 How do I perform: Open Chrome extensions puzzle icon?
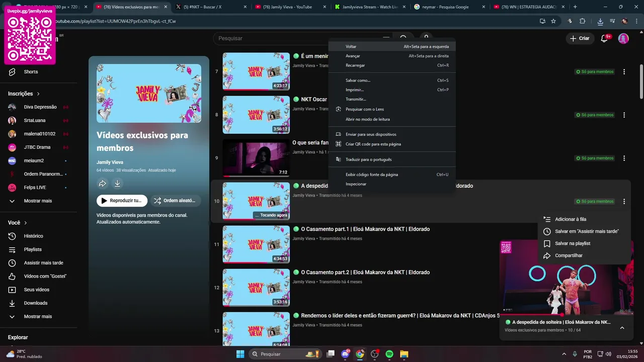(x=583, y=21)
